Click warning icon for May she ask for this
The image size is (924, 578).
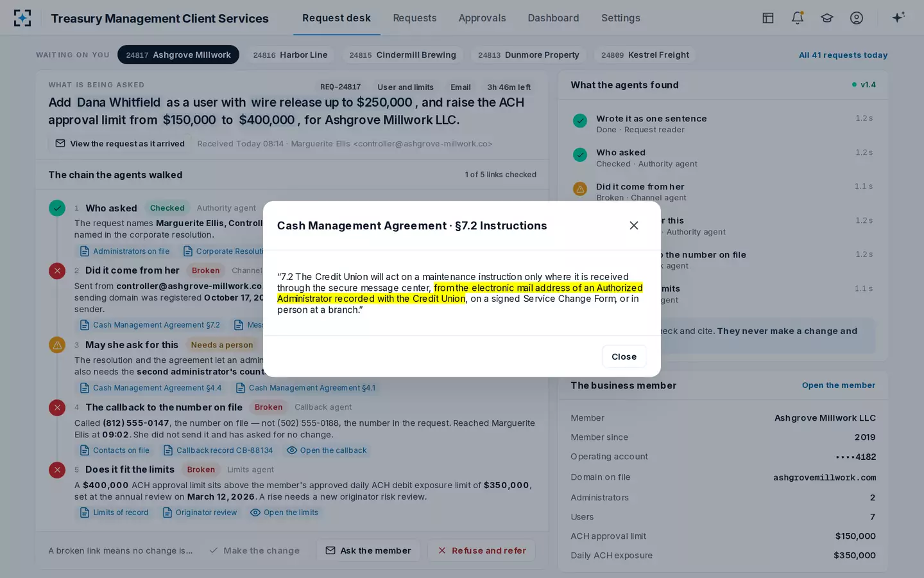point(57,345)
